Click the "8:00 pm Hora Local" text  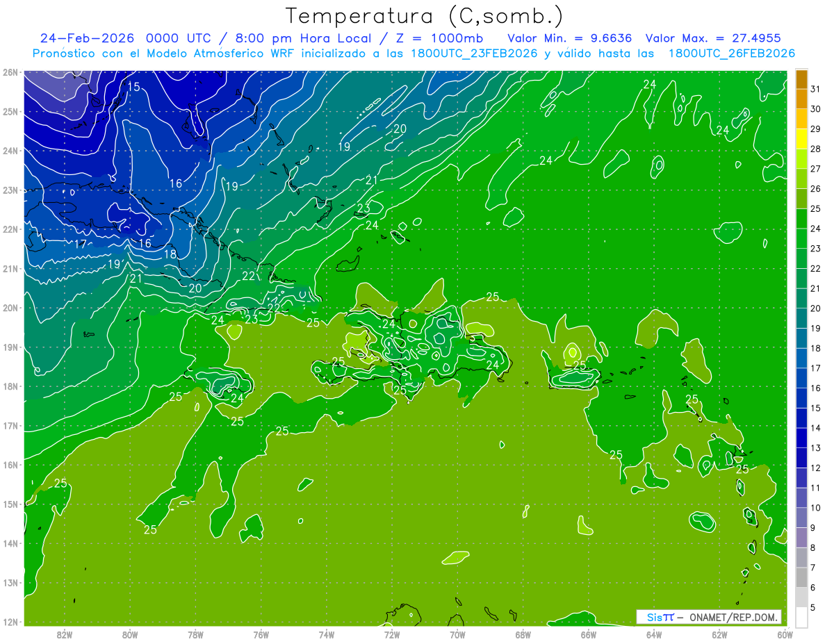pyautogui.click(x=302, y=38)
